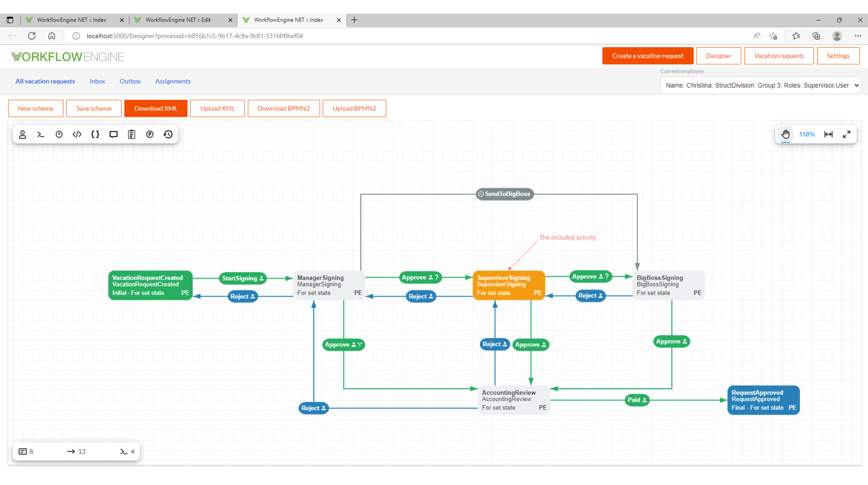Click the New scheme button
The image size is (868, 485).
click(36, 108)
